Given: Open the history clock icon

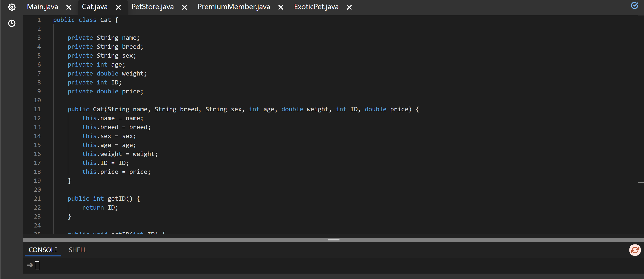Looking at the screenshot, I should pos(12,24).
